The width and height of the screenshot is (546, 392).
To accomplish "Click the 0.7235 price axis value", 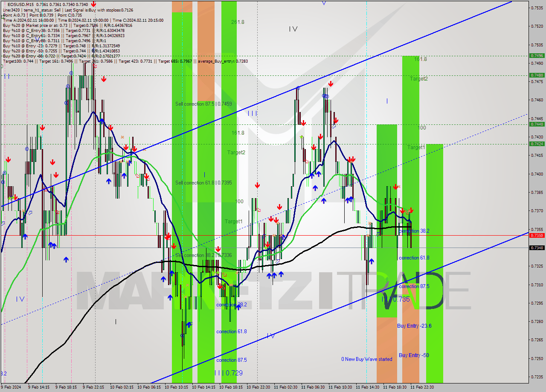I will 536,377.
